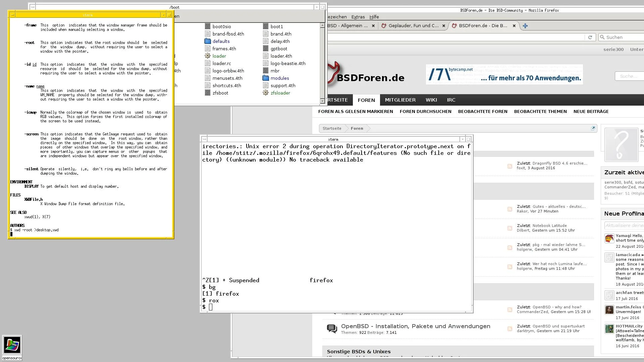Open BEOBACHTETE THEMEN link
Viewport: 644px width, 362px height.
(540, 112)
